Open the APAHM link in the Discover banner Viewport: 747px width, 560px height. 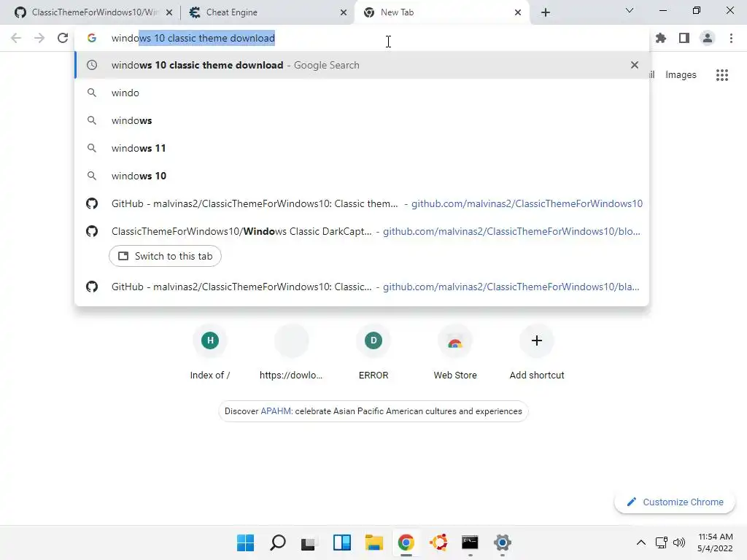pos(276,411)
